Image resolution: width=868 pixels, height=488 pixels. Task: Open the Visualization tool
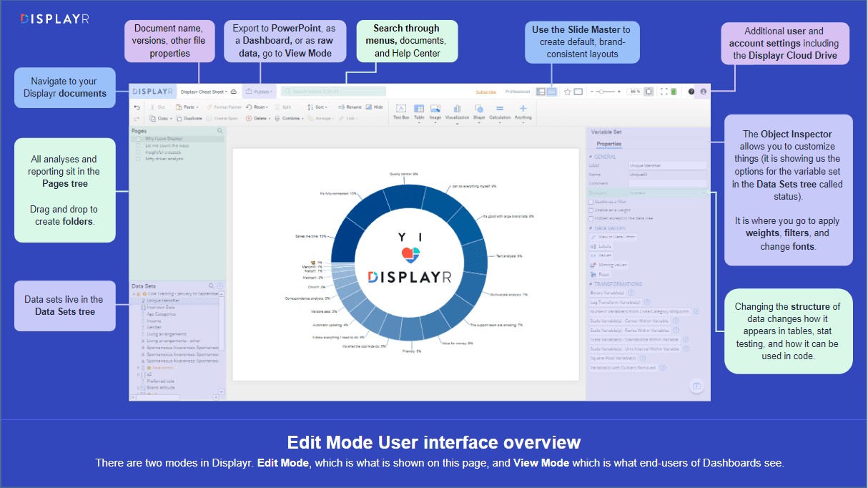click(x=458, y=111)
